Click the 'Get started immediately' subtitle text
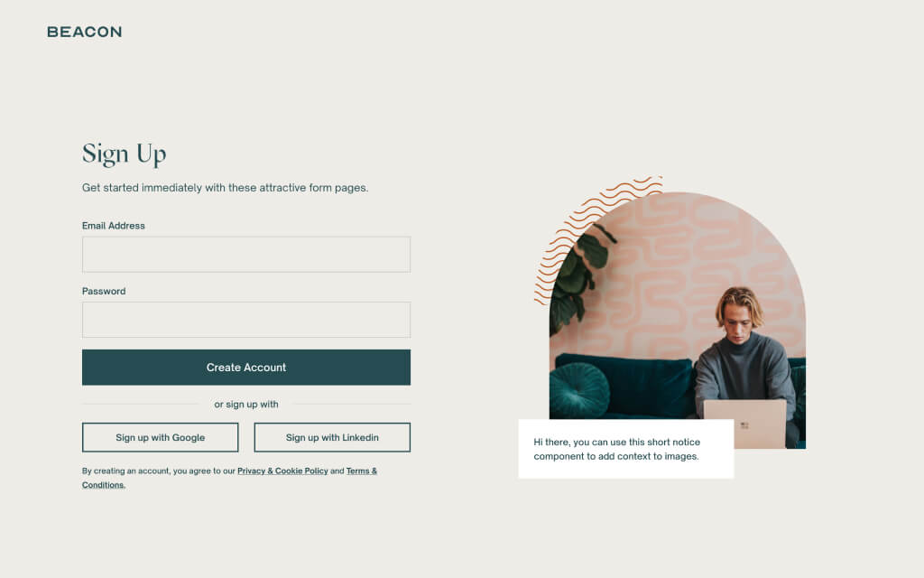 225,188
